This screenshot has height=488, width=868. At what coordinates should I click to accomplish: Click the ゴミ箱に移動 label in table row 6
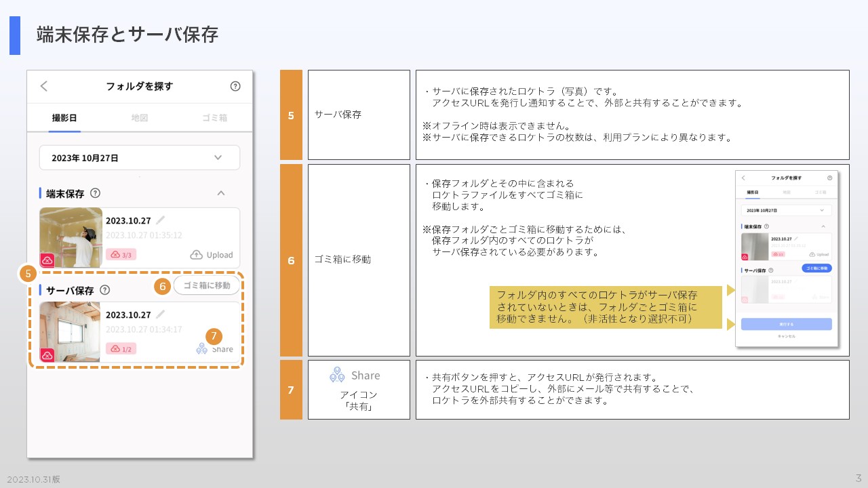342,260
